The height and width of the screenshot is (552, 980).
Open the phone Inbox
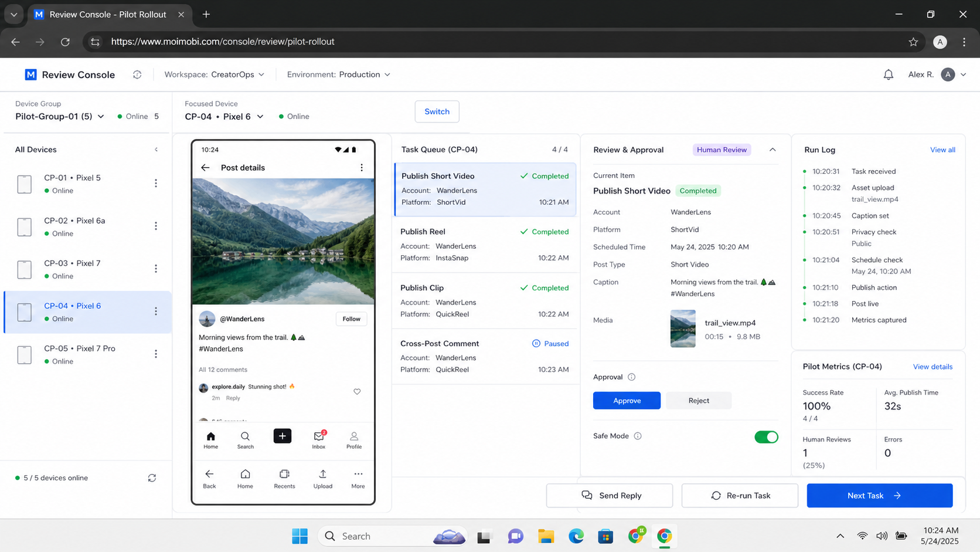(319, 440)
